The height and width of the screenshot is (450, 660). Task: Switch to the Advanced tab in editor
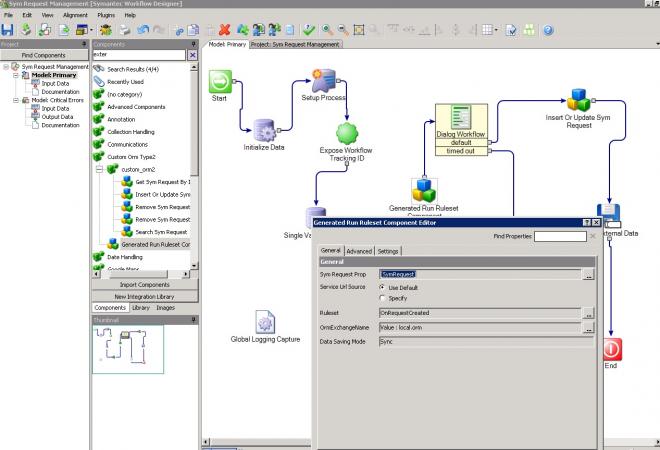pos(359,251)
